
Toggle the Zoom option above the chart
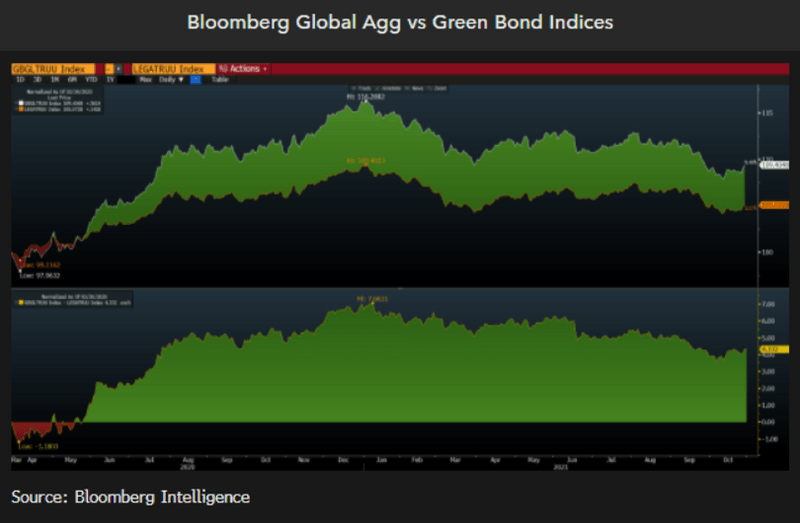(437, 88)
